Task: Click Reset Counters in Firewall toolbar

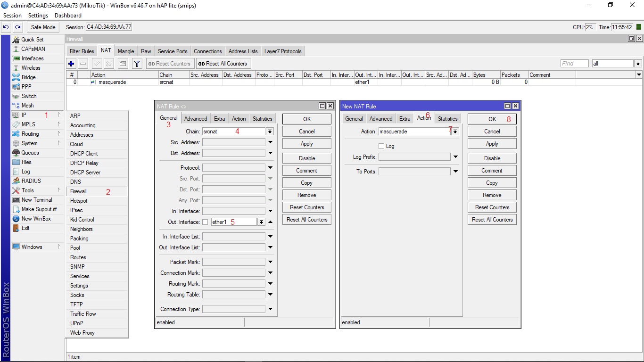Action: tap(169, 64)
